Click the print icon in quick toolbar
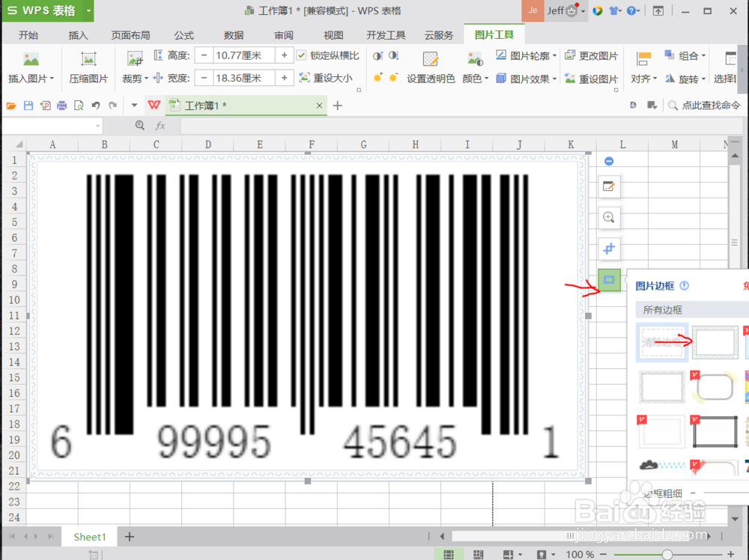Image resolution: width=749 pixels, height=560 pixels. (61, 106)
